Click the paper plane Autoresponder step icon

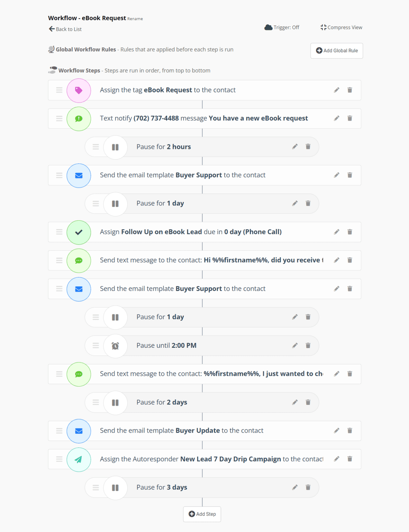[79, 460]
